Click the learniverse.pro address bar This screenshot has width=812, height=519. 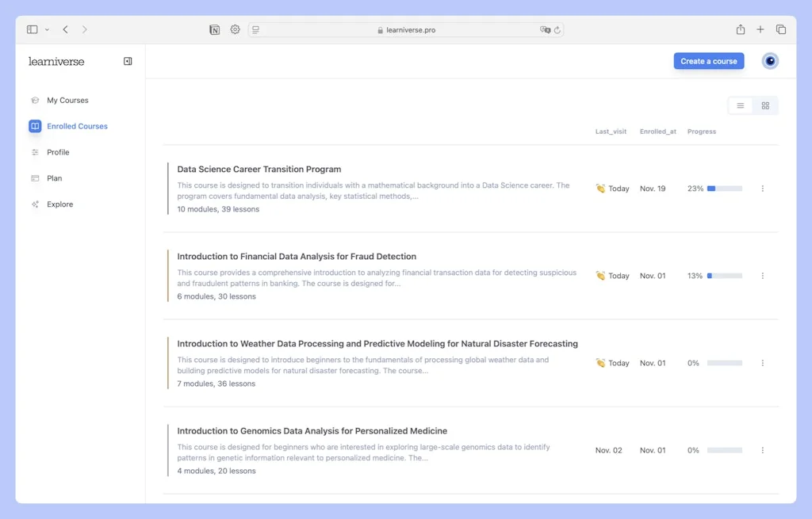(406, 29)
